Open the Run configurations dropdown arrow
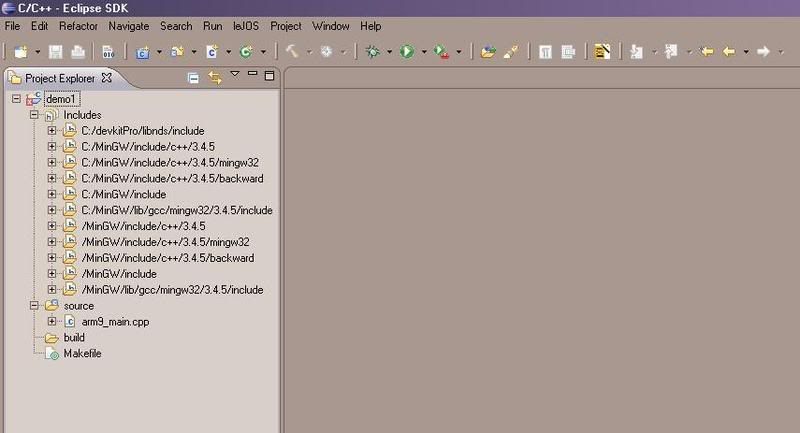The height and width of the screenshot is (433, 800). (423, 52)
